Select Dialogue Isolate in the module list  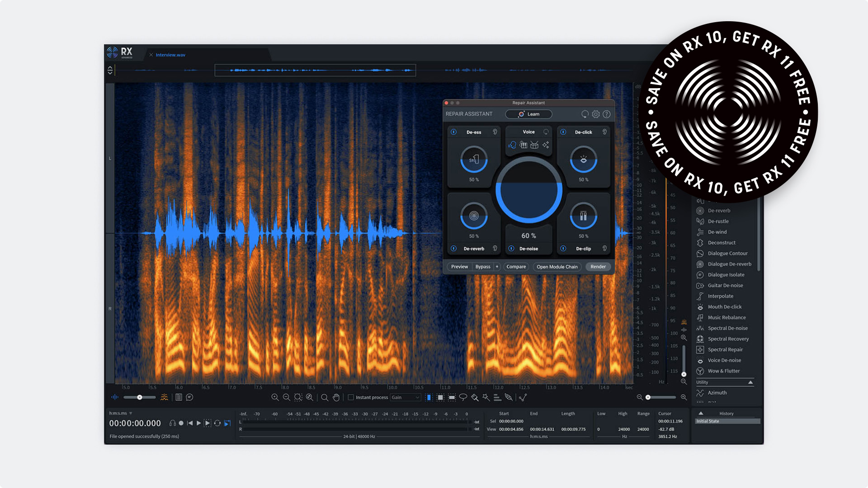pos(726,275)
